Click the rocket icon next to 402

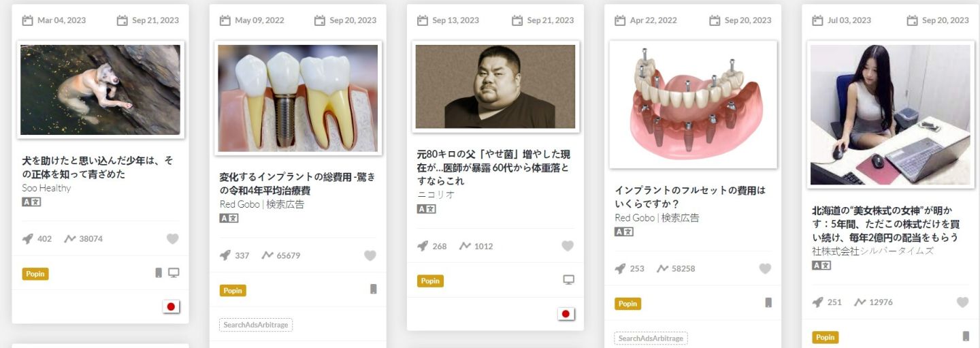(x=27, y=239)
